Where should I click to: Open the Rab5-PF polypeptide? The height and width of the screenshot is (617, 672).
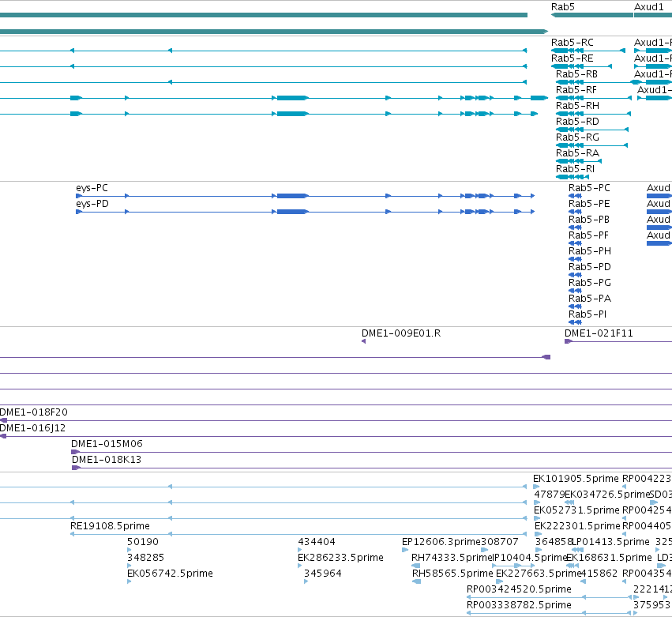coord(588,236)
